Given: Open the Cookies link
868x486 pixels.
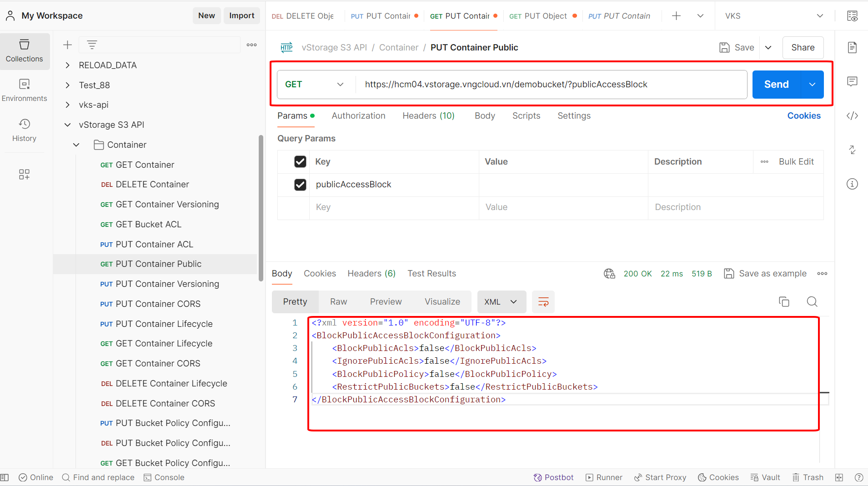Looking at the screenshot, I should click(x=803, y=116).
